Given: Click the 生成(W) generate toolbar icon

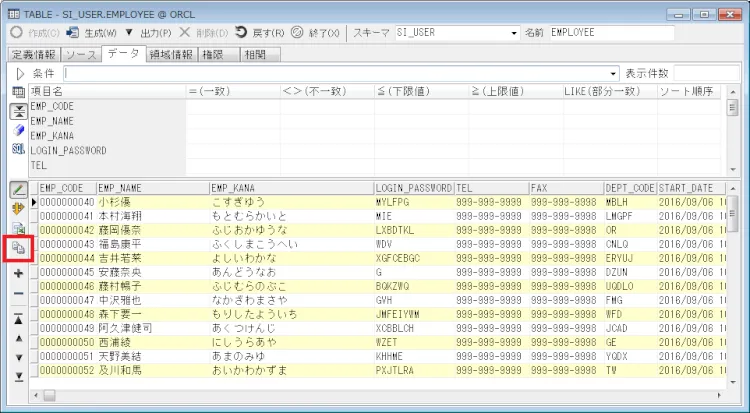Looking at the screenshot, I should (73, 33).
